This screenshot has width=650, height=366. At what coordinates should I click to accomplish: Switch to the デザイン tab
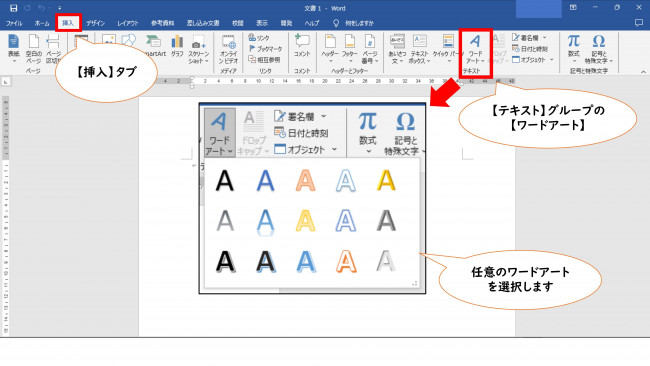[x=96, y=23]
